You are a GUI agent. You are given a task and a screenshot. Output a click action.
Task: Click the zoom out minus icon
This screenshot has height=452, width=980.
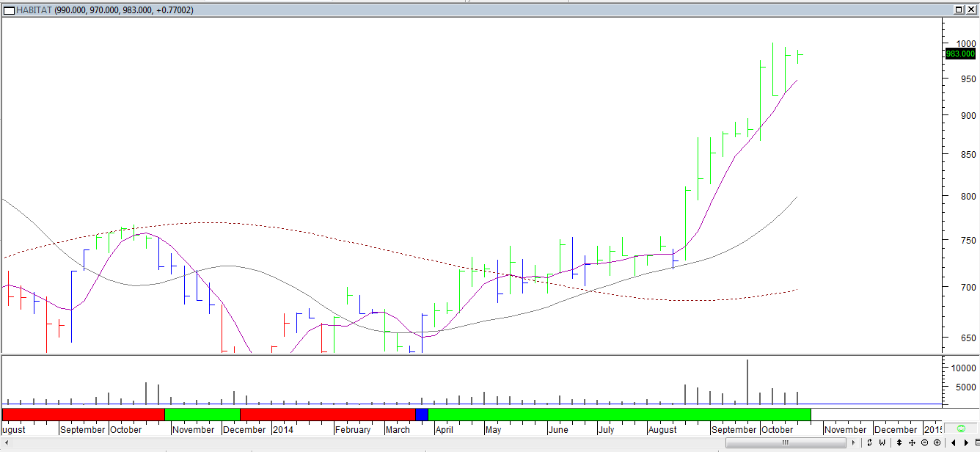coord(924,442)
